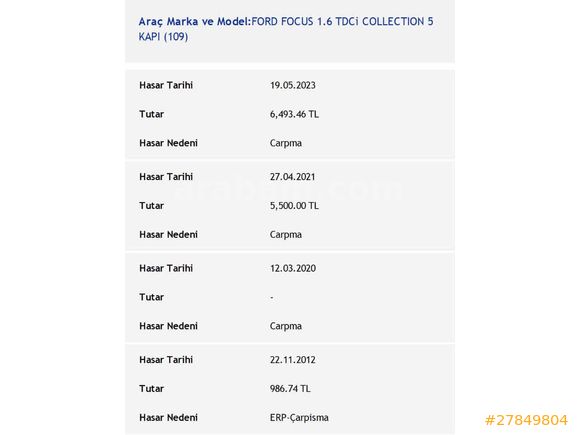Click the Carpma reason under 12.03.2020
This screenshot has width=580, height=435.
tap(286, 326)
